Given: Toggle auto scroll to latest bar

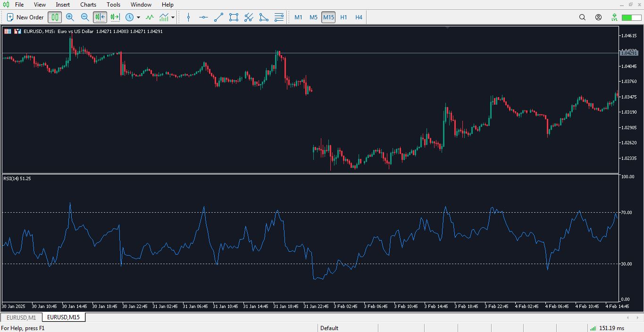Looking at the screenshot, I should (115, 17).
